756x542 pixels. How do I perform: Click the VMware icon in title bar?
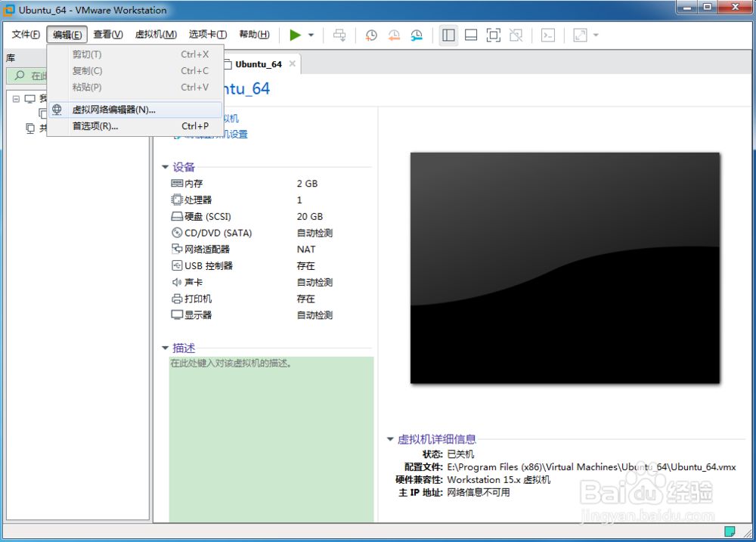8,10
